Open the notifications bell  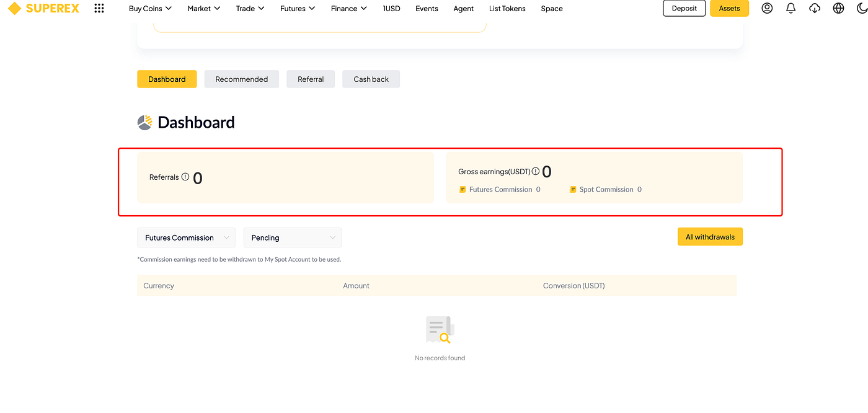click(x=790, y=8)
